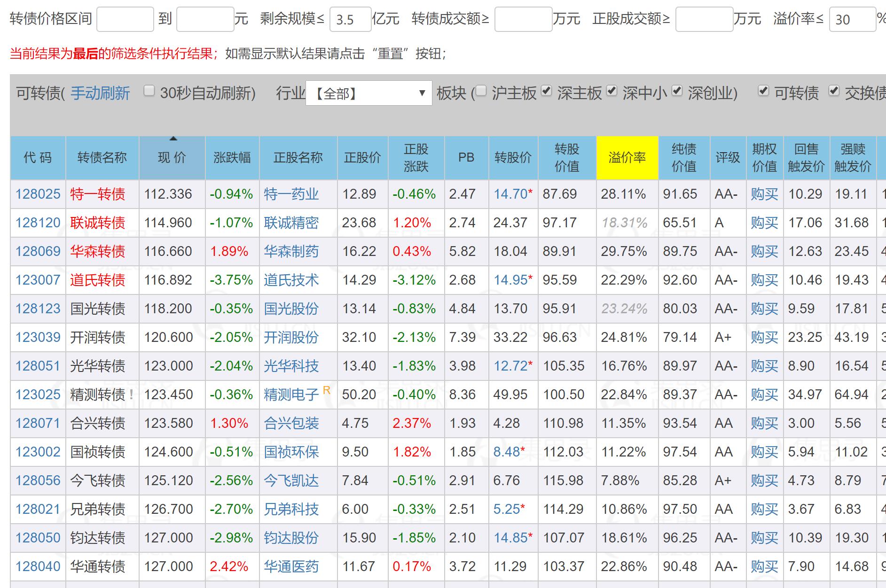Click the 12.72* conversion price for 光华转债
The width and height of the screenshot is (886, 588).
click(x=513, y=366)
